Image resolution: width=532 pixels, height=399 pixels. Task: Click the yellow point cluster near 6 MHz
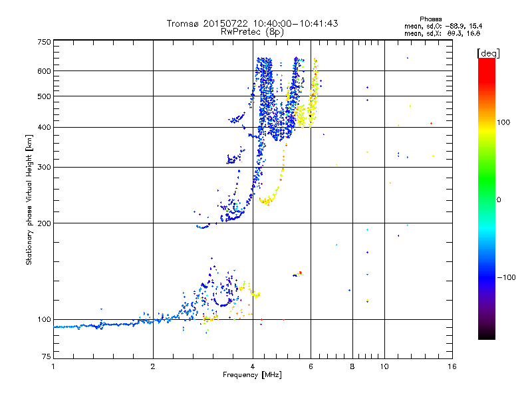point(313,102)
